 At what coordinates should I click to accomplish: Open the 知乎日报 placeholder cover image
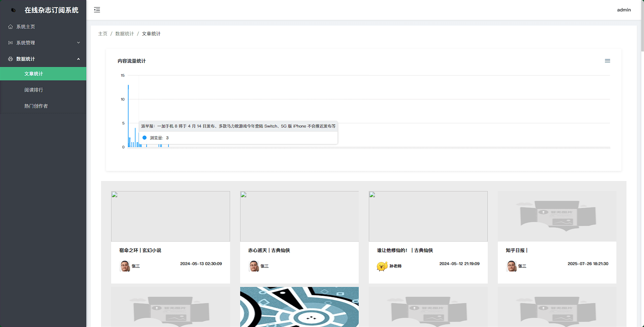tap(557, 216)
